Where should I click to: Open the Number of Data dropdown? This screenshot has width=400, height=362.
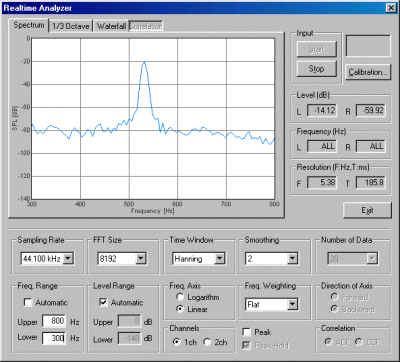pos(372,258)
